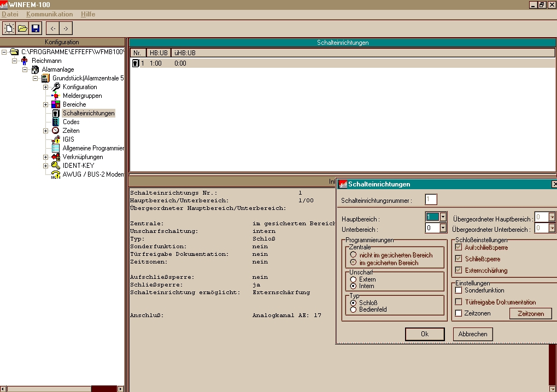Enable the Sonderfunktion checkbox
557x392 pixels.
click(459, 290)
